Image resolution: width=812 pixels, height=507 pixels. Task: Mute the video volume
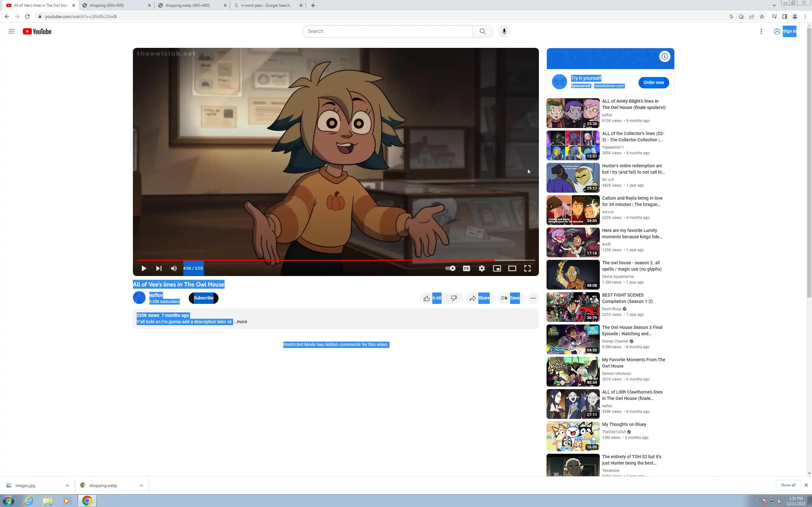tap(174, 268)
